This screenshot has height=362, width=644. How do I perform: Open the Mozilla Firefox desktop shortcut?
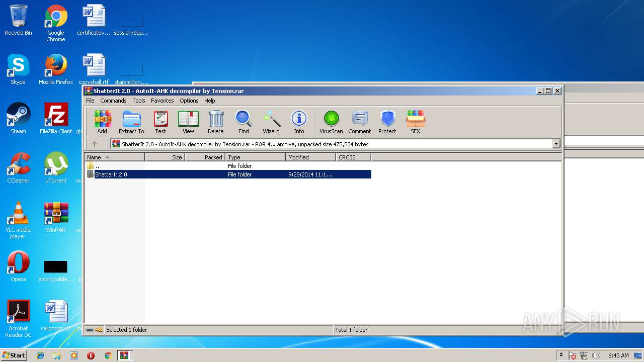tap(56, 69)
